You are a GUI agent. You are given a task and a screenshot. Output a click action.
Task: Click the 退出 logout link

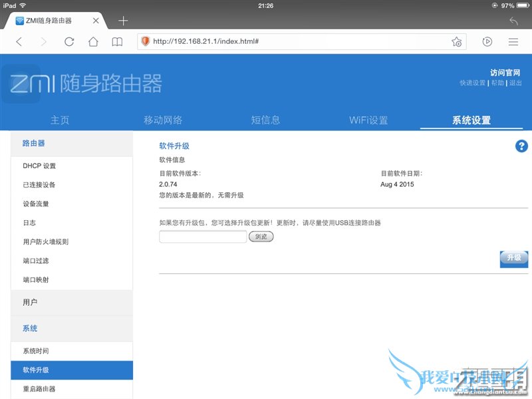(515, 83)
